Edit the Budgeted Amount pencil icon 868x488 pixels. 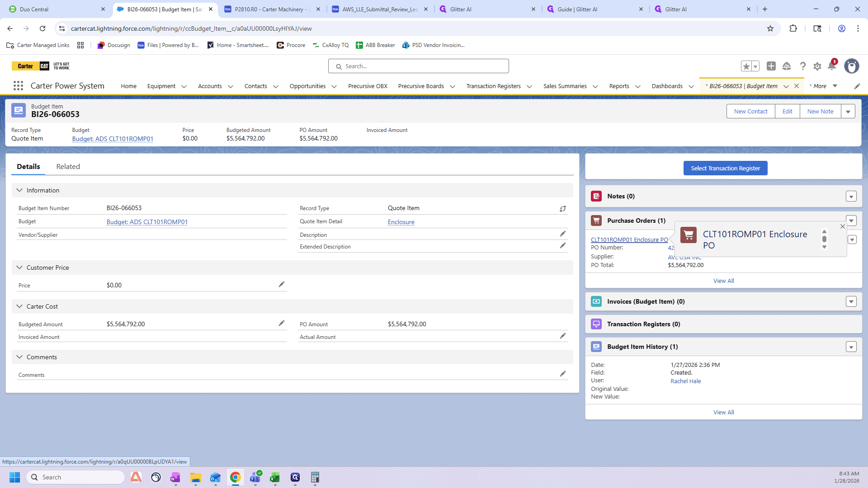(282, 324)
